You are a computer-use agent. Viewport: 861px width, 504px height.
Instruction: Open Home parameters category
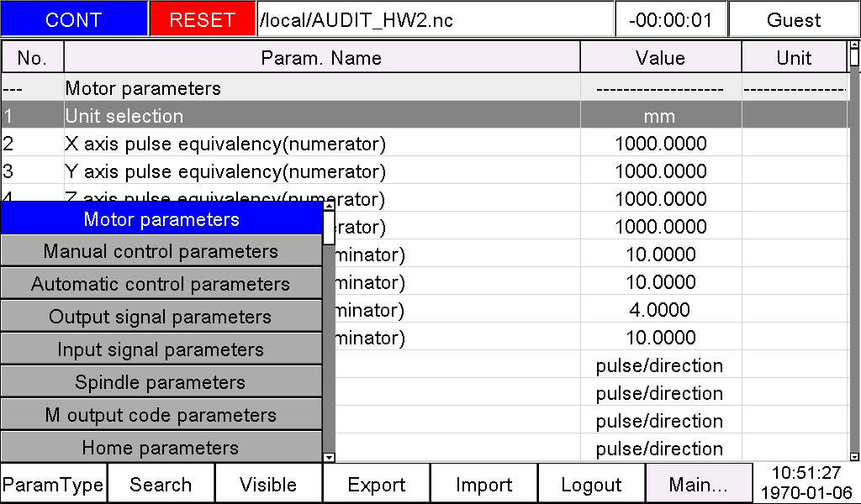click(161, 447)
